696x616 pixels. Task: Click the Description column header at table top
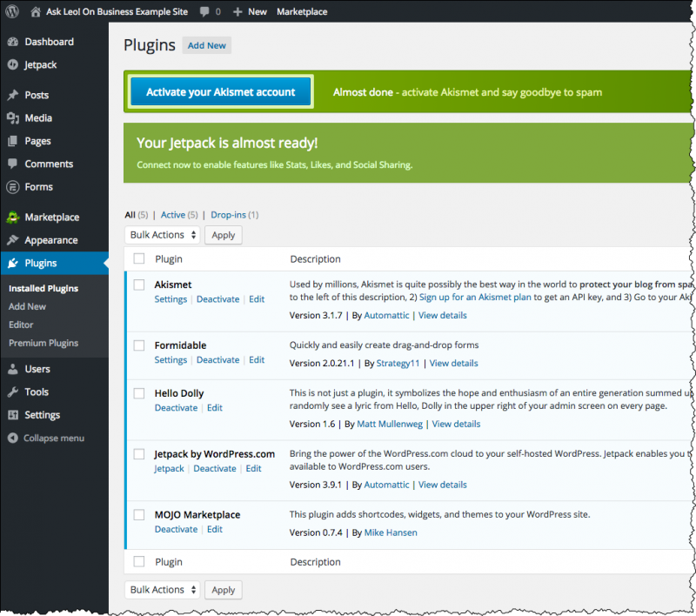tap(315, 259)
